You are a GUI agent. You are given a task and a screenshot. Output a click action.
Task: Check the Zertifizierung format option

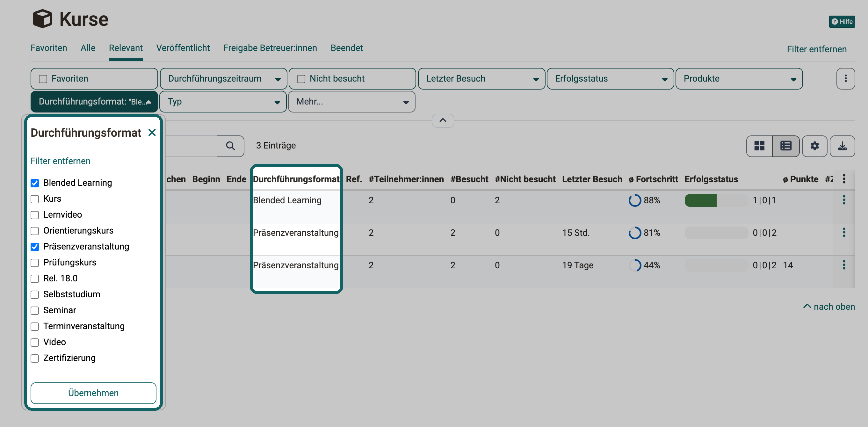[35, 358]
